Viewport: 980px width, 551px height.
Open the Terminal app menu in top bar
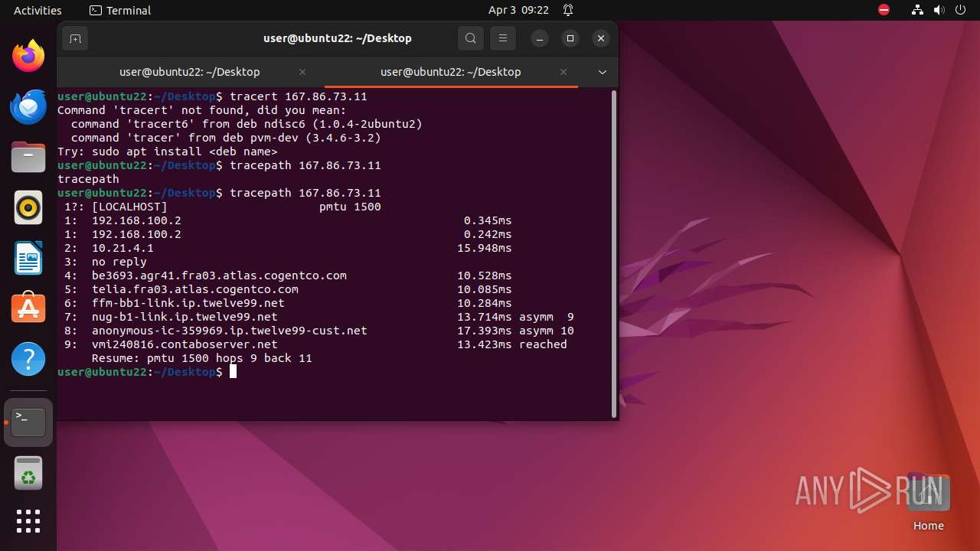[x=120, y=10]
